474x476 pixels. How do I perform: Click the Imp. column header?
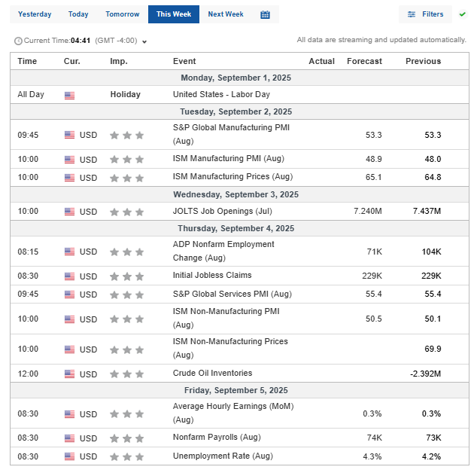(119, 61)
